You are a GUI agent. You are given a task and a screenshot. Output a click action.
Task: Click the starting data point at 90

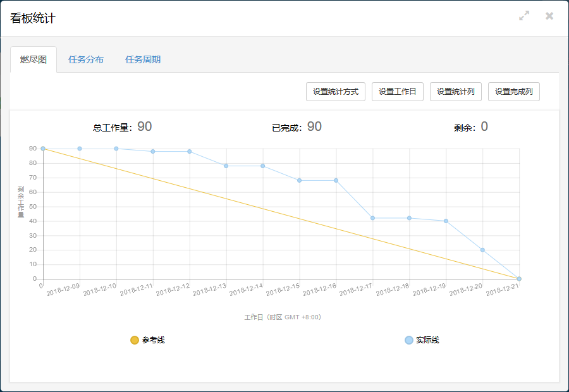click(x=43, y=149)
